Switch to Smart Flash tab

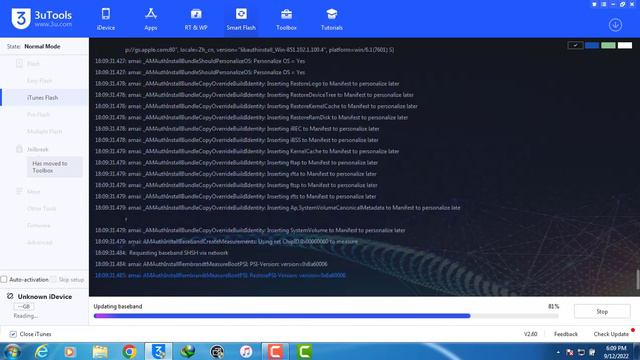(x=241, y=19)
